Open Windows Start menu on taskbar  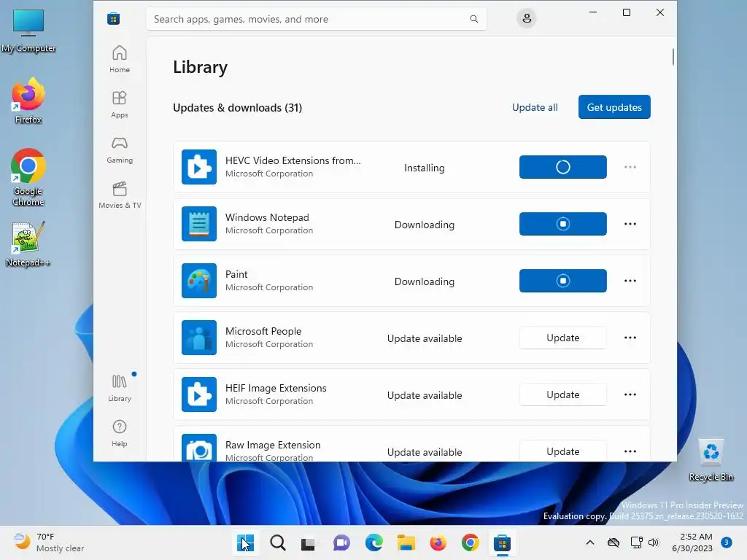tap(245, 542)
